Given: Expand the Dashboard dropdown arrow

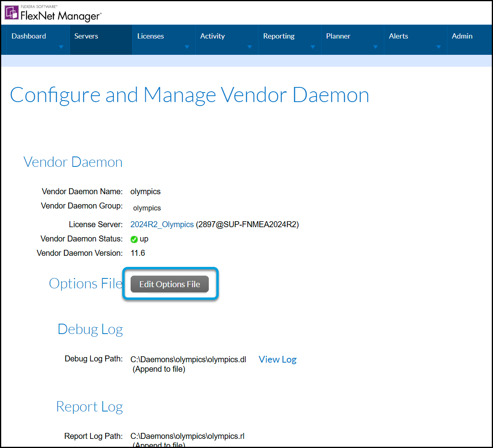Looking at the screenshot, I should tap(61, 47).
